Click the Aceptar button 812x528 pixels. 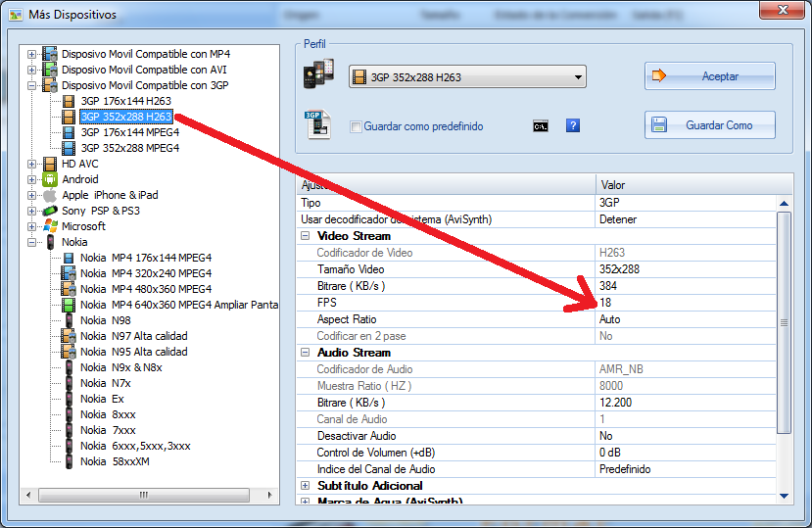point(709,76)
